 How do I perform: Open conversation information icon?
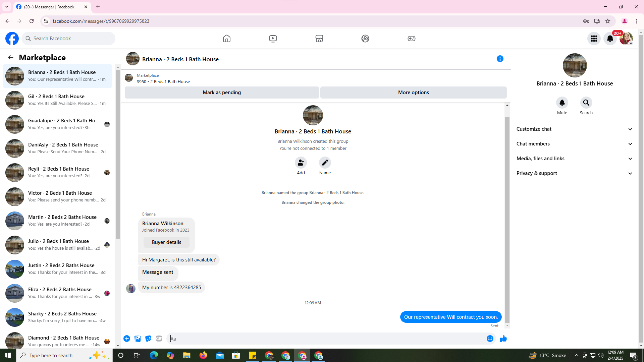[x=500, y=59]
